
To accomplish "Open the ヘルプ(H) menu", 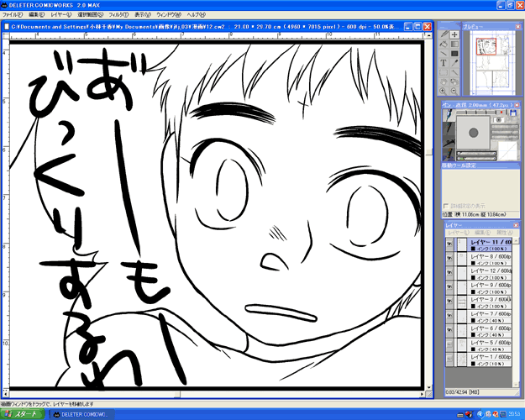I will pyautogui.click(x=197, y=15).
